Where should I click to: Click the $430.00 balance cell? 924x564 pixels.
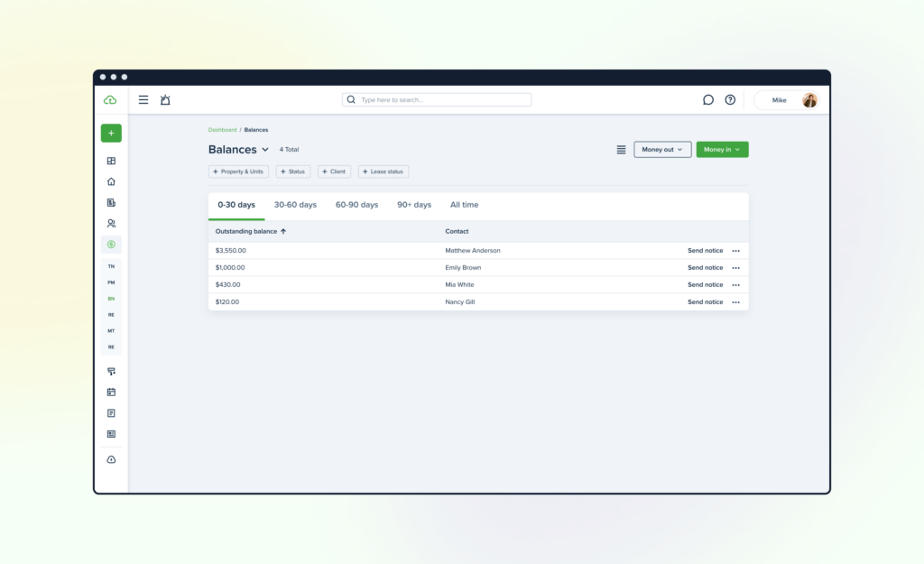[x=228, y=284]
